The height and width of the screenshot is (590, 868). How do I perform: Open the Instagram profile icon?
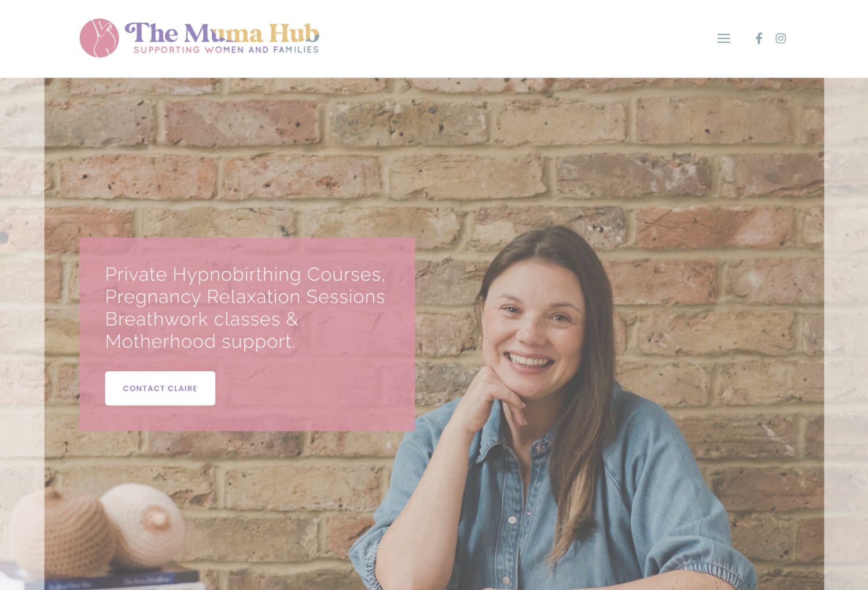click(781, 38)
